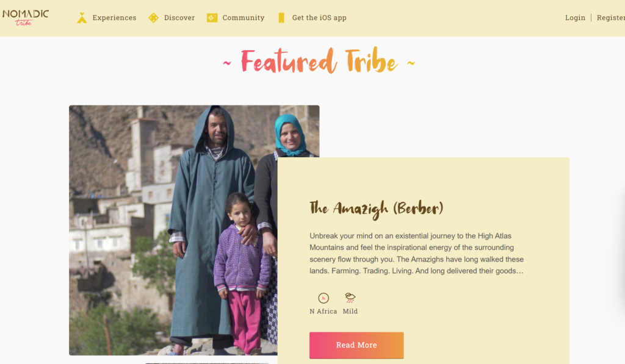Click the Nomadic Tribe logo
The image size is (625, 364).
coord(26,18)
